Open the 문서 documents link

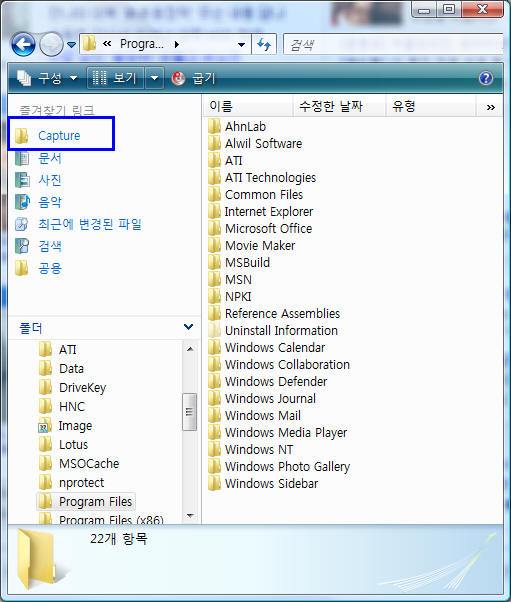38,158
